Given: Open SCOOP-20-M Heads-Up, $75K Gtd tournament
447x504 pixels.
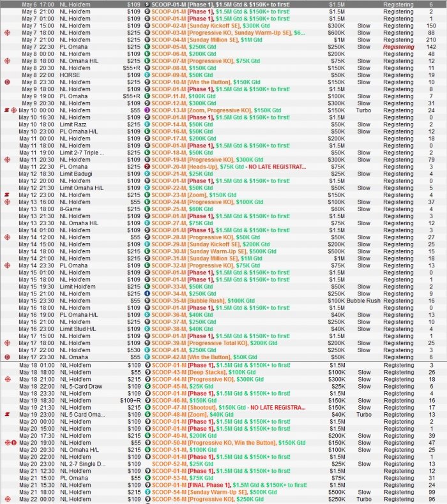Looking at the screenshot, I should pyautogui.click(x=229, y=167).
